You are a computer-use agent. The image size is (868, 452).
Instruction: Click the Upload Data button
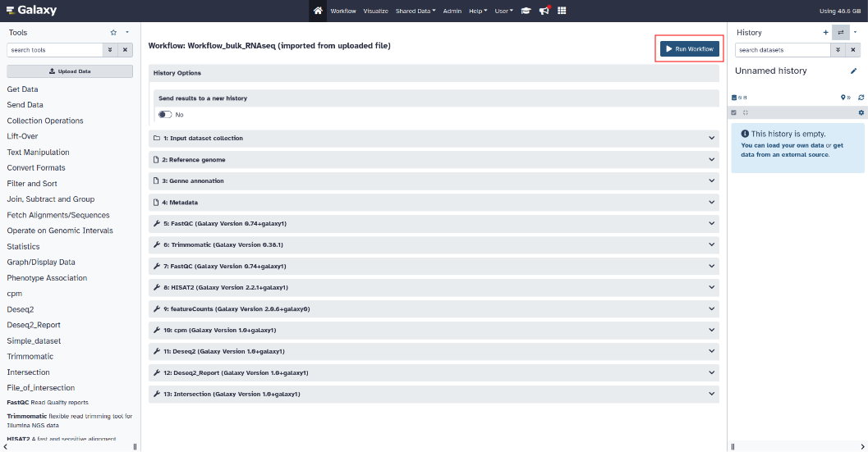[x=70, y=71]
